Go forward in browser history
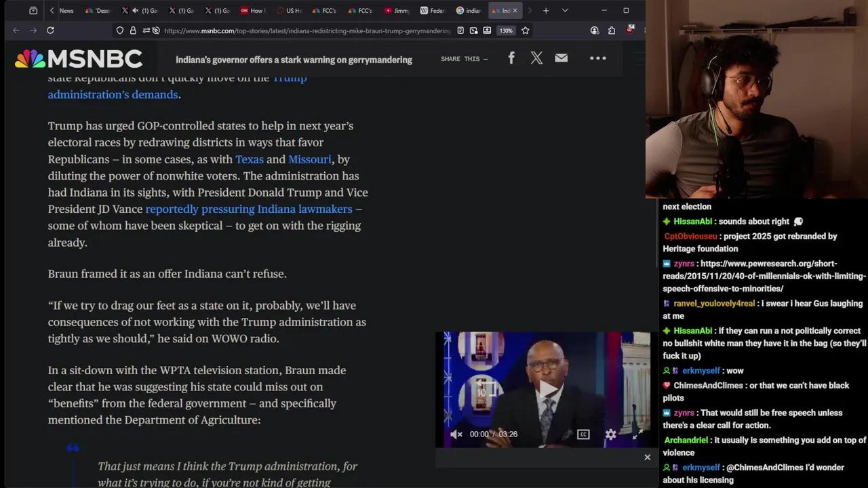This screenshot has height=488, width=868. click(x=33, y=30)
